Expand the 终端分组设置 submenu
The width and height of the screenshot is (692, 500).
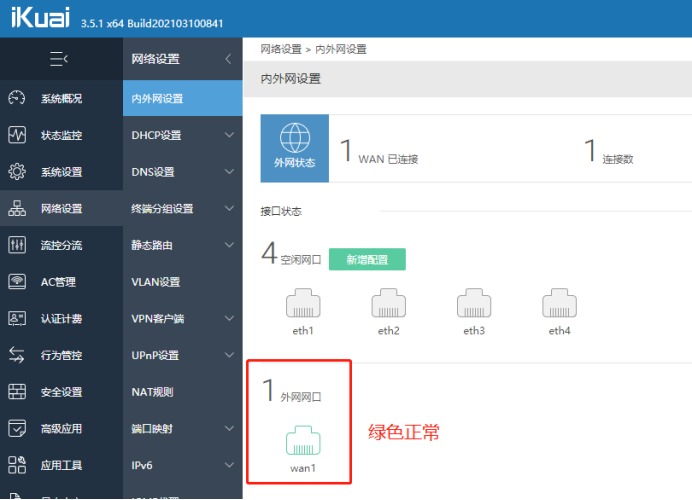(x=229, y=209)
